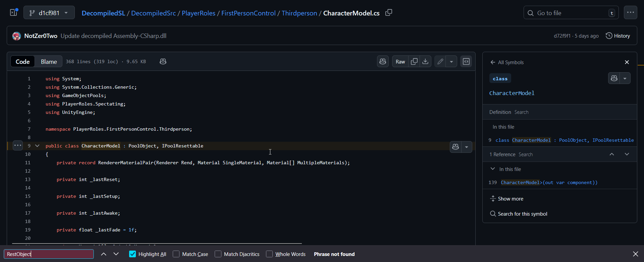Enable Match Diacritics checkbox
The height and width of the screenshot is (262, 644).
[x=218, y=254]
